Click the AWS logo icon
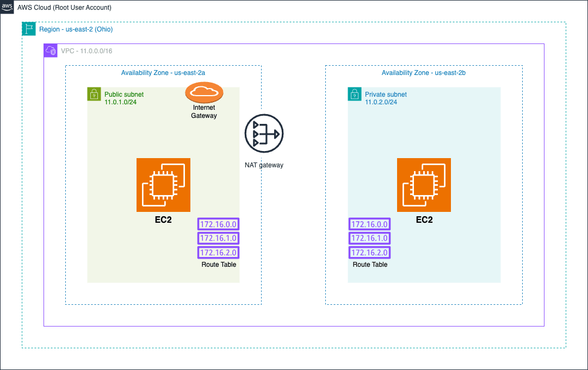This screenshot has height=370, width=588. pos(7,7)
